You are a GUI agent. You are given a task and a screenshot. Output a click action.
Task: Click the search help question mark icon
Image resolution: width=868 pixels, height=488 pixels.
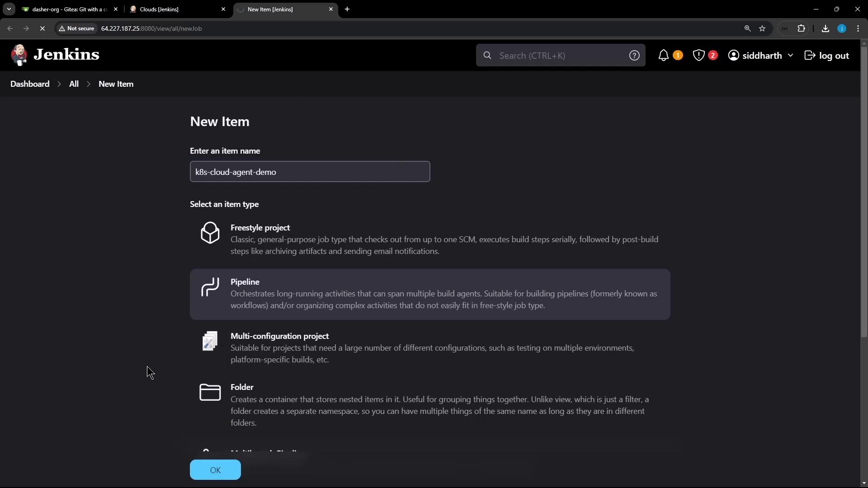634,56
